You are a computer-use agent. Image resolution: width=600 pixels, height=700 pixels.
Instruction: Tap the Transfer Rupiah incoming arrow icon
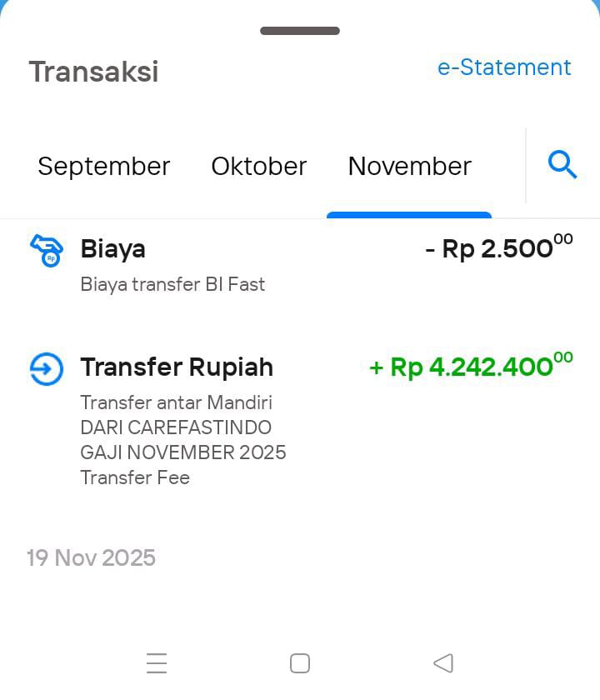point(47,368)
